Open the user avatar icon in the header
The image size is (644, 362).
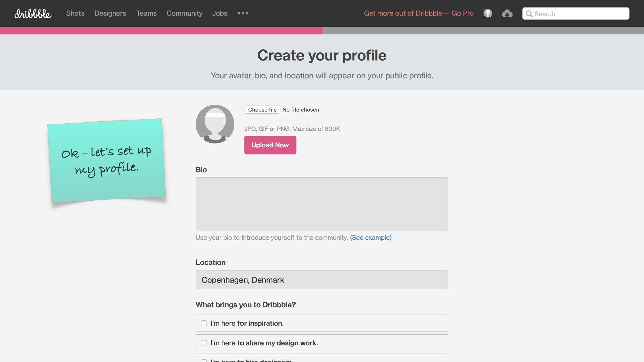488,13
